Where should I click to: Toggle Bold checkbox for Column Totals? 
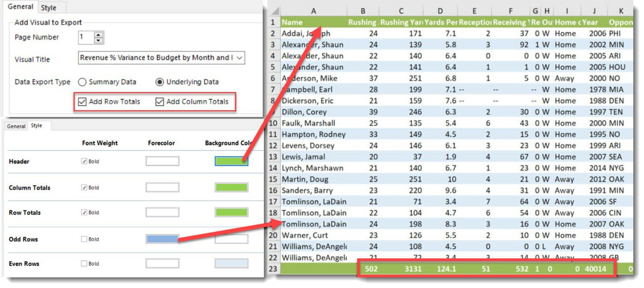tap(84, 187)
